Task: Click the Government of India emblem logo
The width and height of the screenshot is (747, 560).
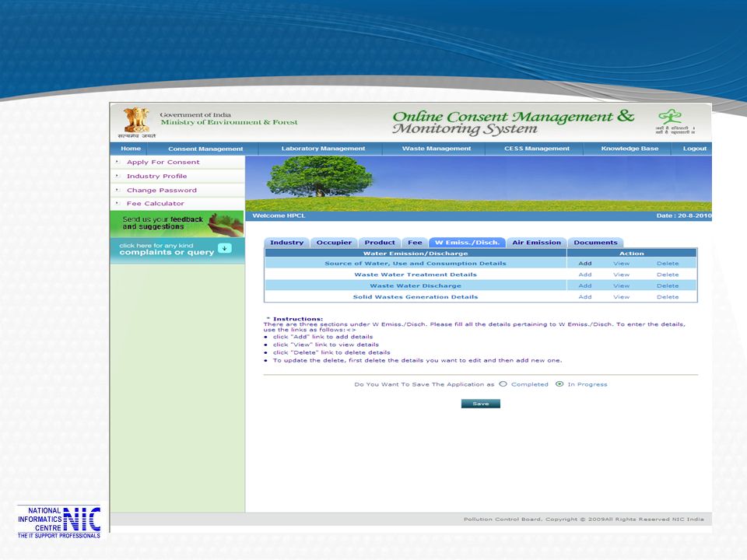Action: tap(137, 123)
